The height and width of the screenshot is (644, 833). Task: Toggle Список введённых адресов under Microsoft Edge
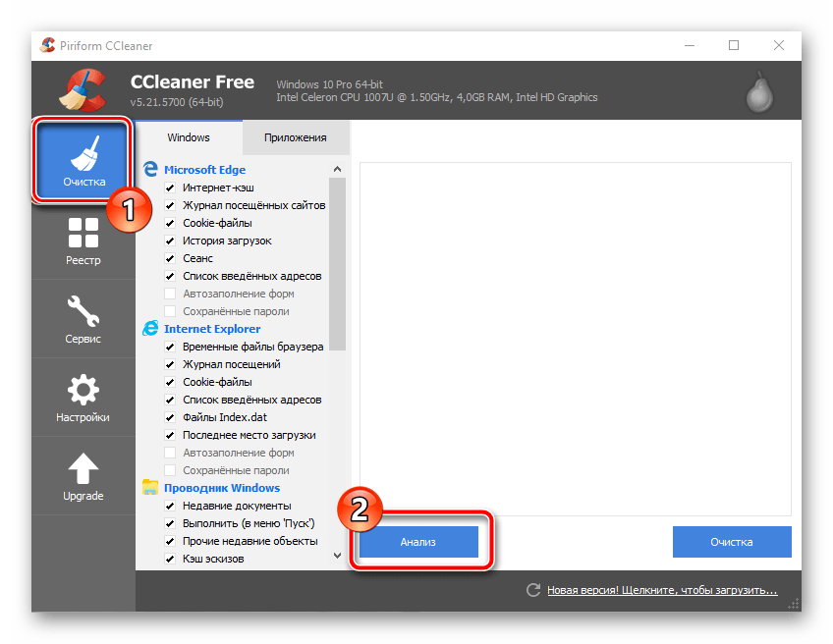tap(170, 276)
